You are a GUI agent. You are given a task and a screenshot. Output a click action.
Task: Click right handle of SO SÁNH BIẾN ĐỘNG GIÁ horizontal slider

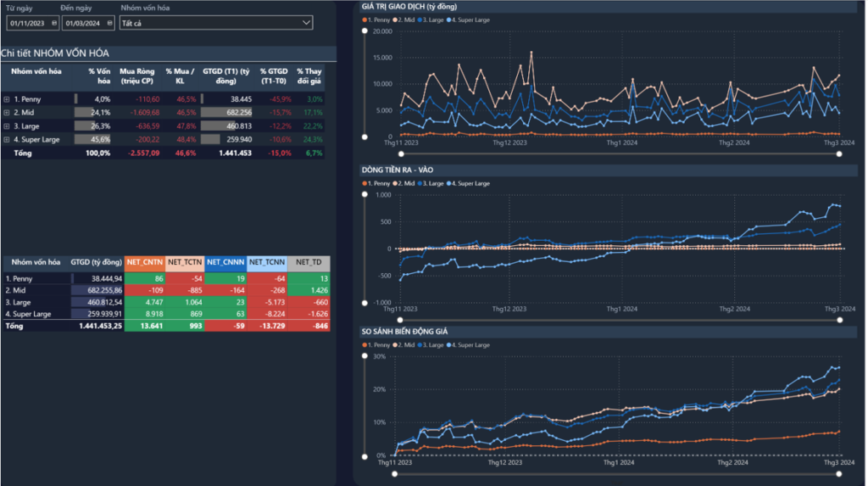point(839,472)
